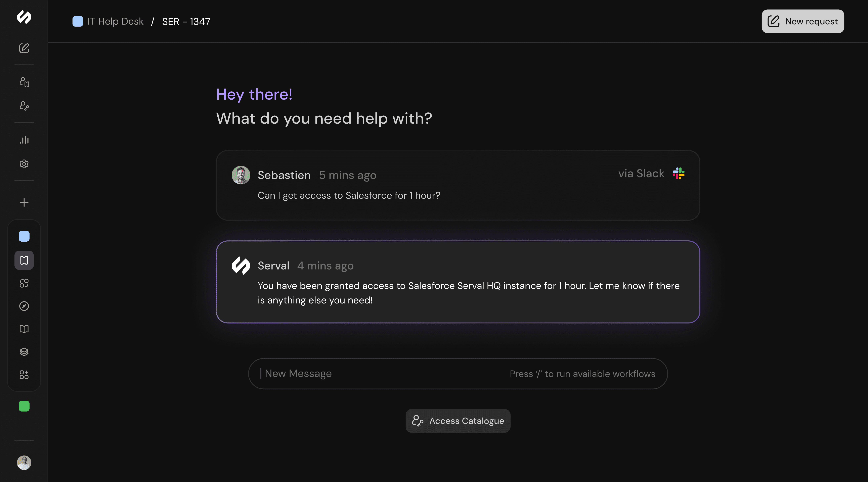Image resolution: width=868 pixels, height=482 pixels.
Task: Open the stacked layers icon
Action: click(24, 352)
